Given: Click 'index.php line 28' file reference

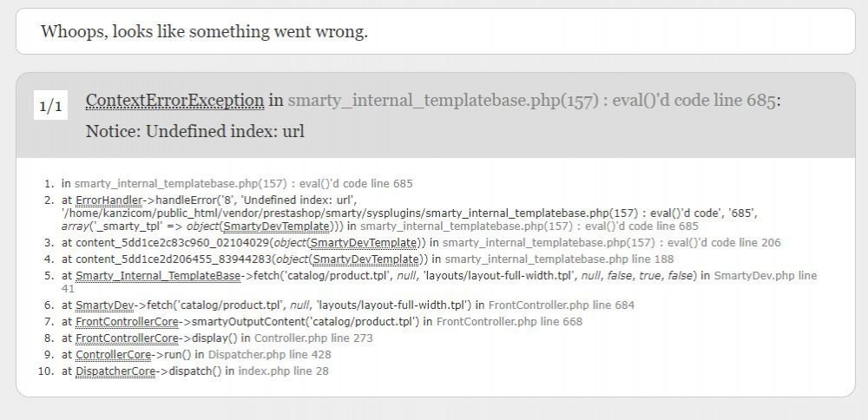Looking at the screenshot, I should 283,371.
